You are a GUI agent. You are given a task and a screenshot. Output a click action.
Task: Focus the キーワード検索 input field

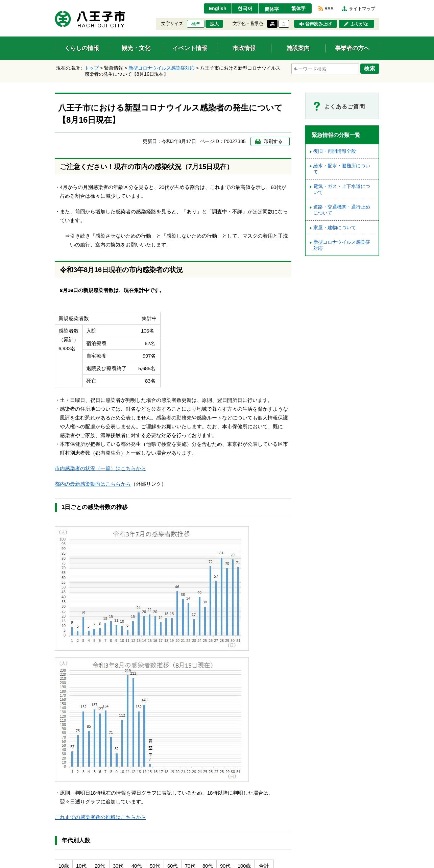325,69
